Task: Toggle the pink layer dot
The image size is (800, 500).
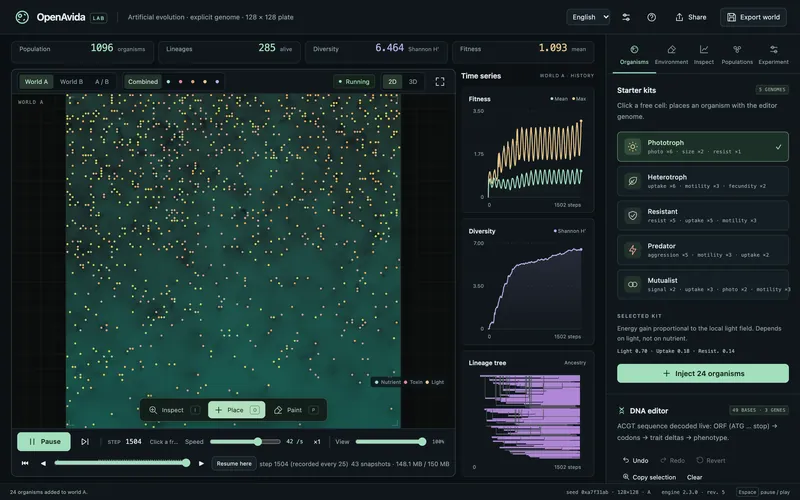Action: coord(181,82)
